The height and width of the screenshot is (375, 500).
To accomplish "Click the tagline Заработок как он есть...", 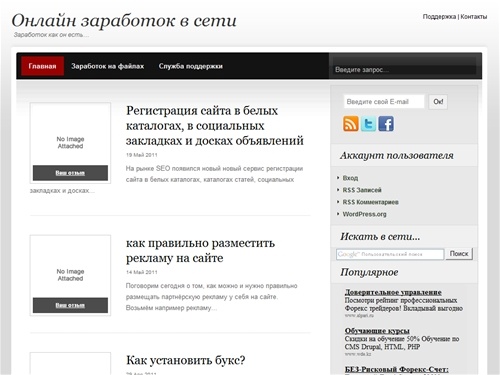I will (51, 35).
